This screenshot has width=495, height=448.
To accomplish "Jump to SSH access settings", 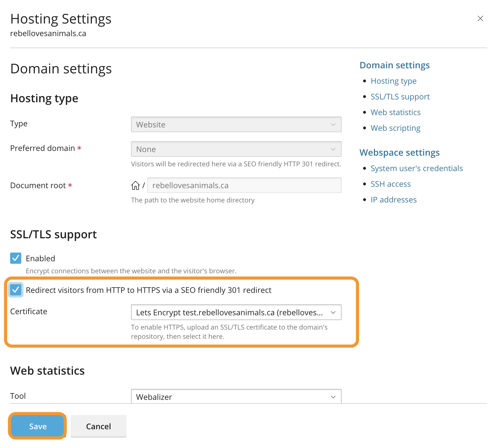I will [390, 184].
